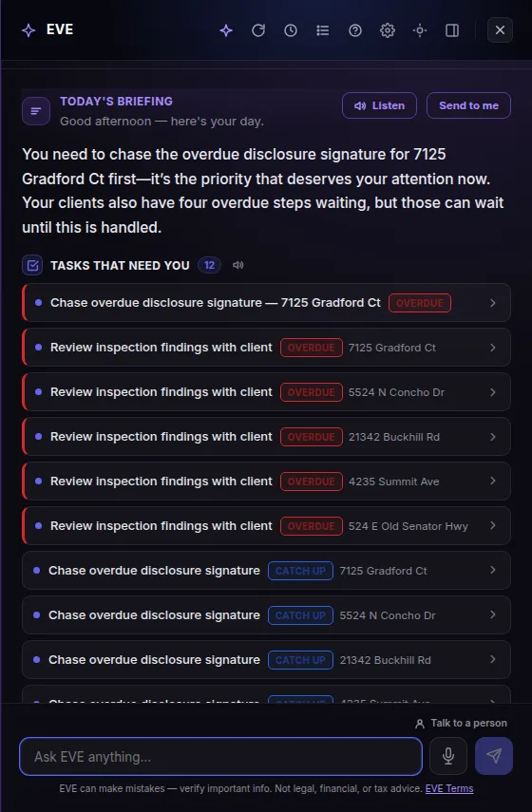
Task: Expand the 524 E Old Senator Hwy task
Action: [x=266, y=525]
